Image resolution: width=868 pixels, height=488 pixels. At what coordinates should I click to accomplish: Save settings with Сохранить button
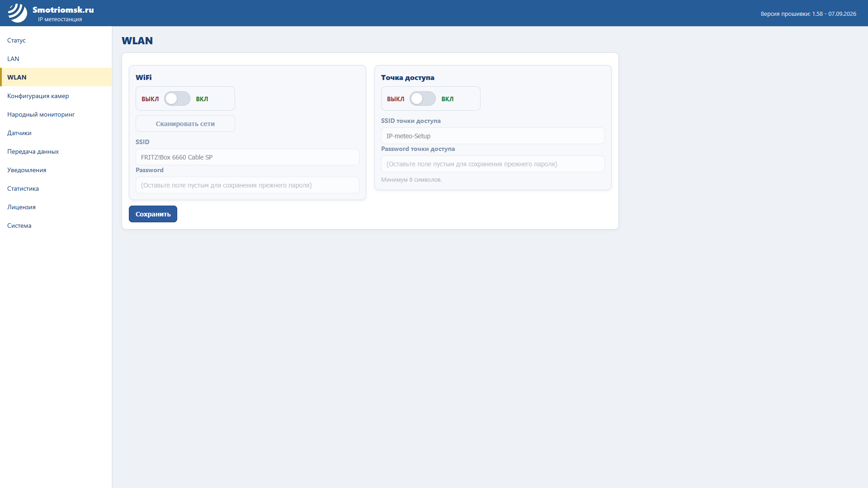pos(153,214)
